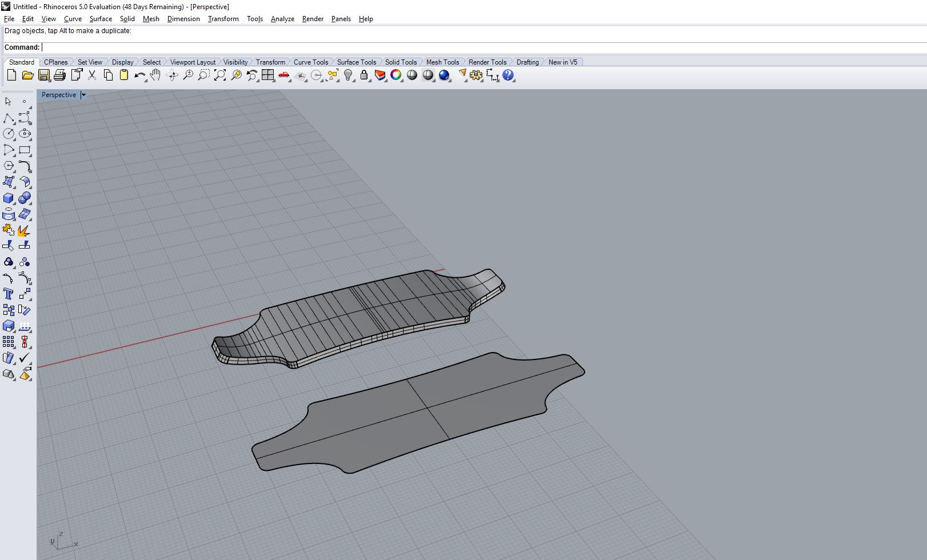Paste from the clipboard icon
Screen dimensions: 927x560
point(123,75)
